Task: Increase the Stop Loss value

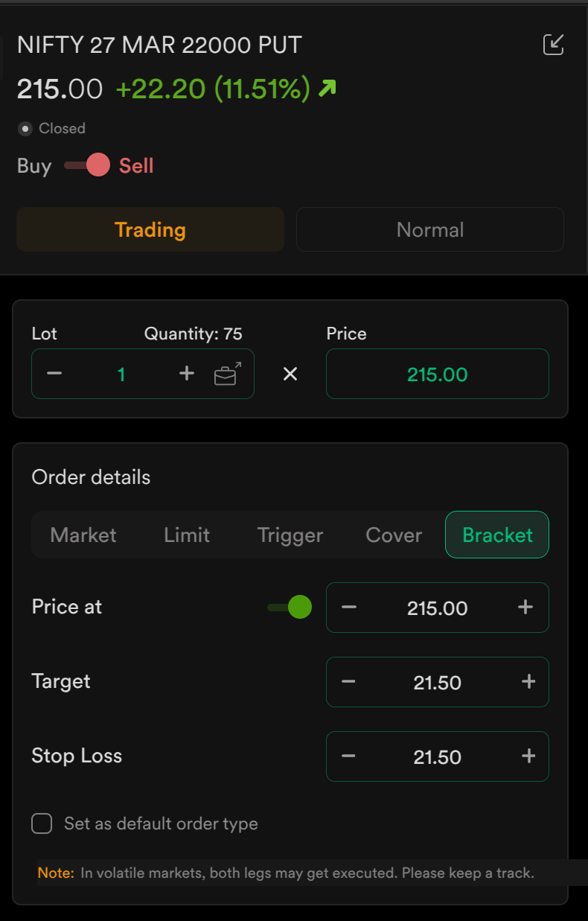Action: tap(528, 756)
